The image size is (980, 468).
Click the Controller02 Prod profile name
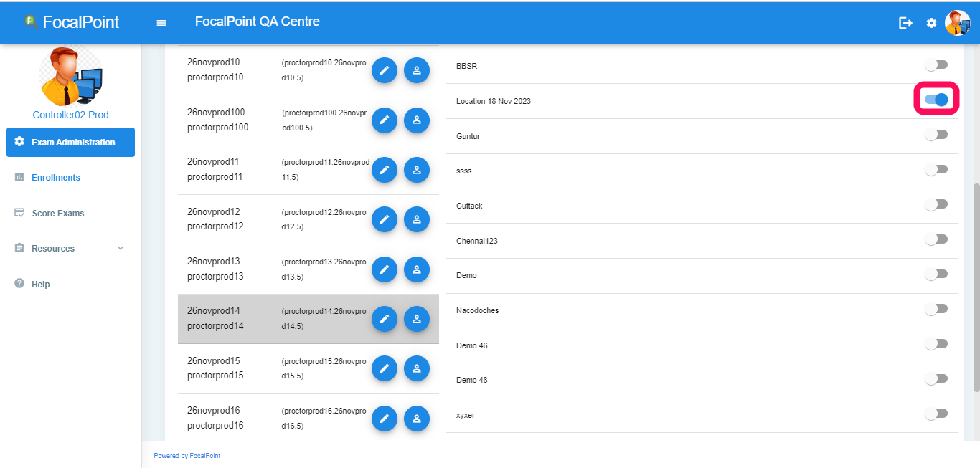point(70,114)
